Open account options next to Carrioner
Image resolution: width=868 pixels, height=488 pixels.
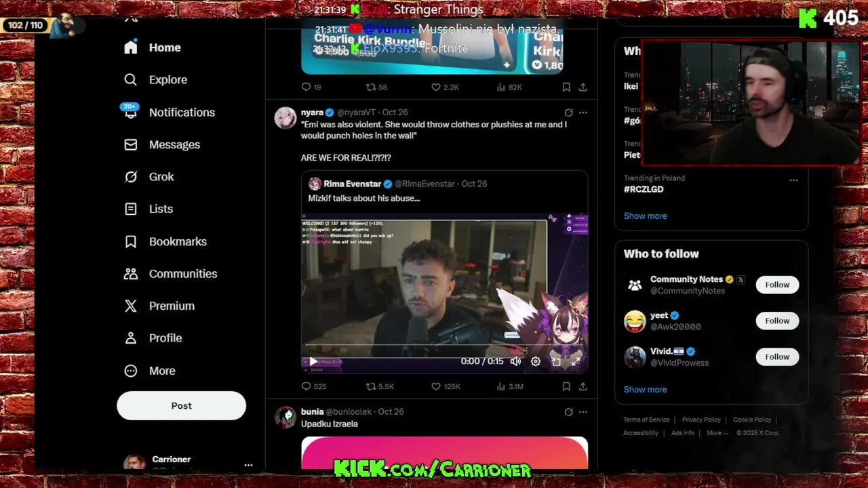(x=248, y=465)
